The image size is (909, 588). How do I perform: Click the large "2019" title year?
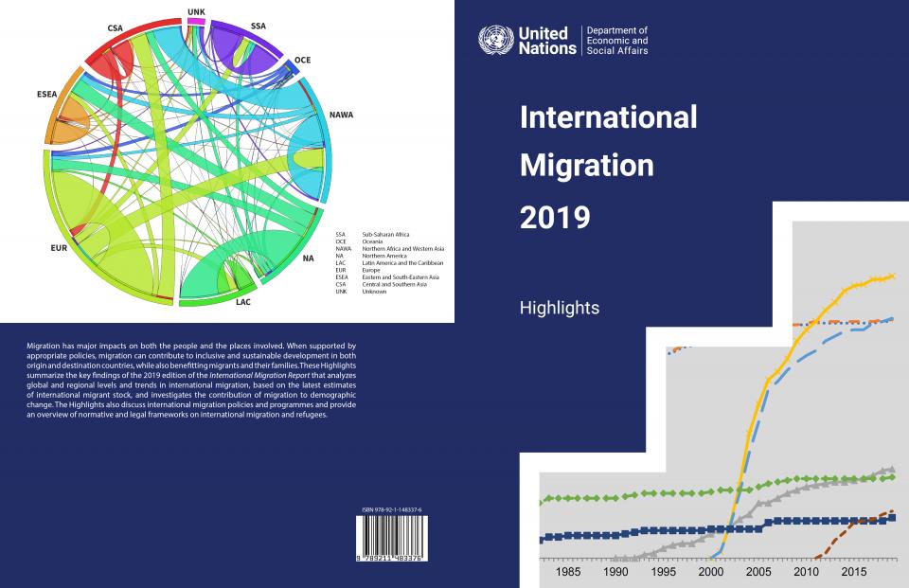pos(555,218)
